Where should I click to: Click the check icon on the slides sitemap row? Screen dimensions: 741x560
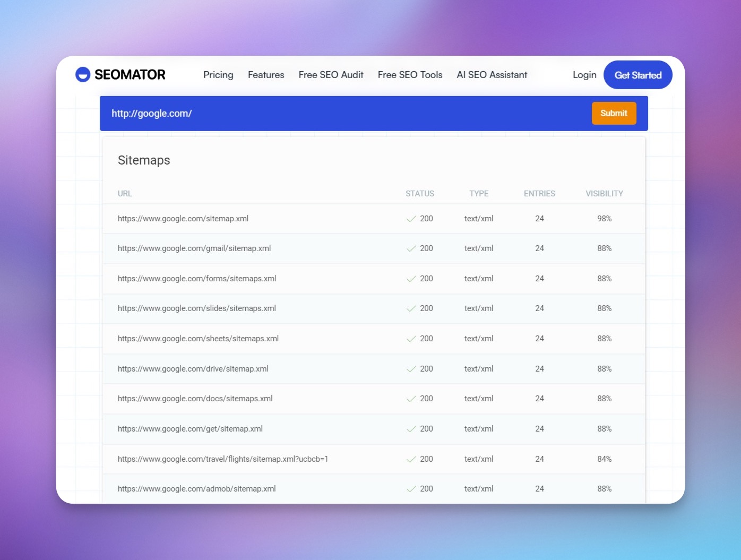(411, 308)
